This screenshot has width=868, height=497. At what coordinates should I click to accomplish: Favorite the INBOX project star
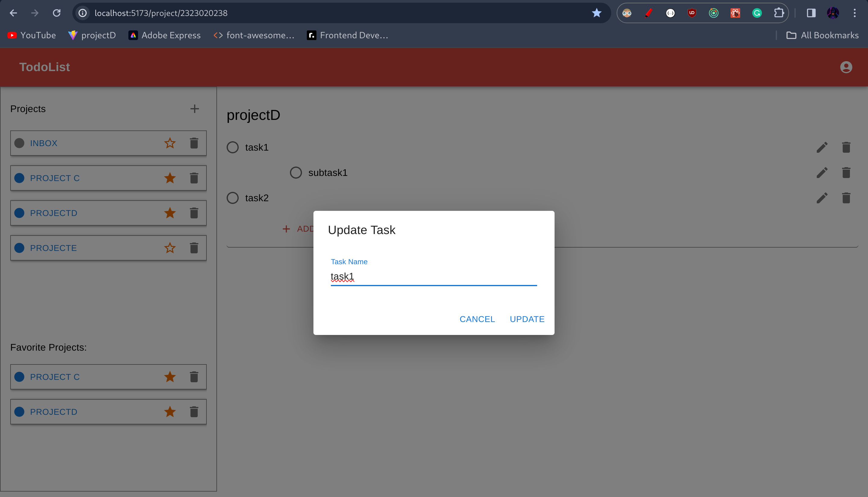pos(170,143)
